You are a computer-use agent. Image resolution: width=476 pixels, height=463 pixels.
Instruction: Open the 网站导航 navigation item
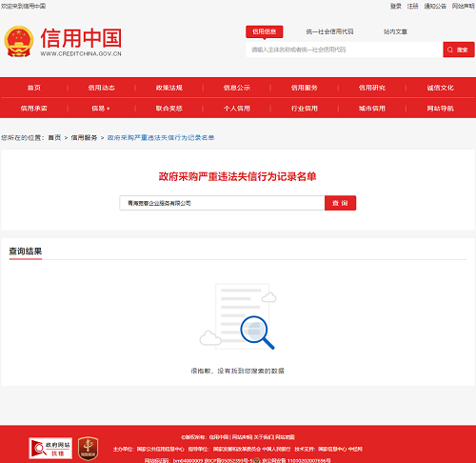pos(440,109)
